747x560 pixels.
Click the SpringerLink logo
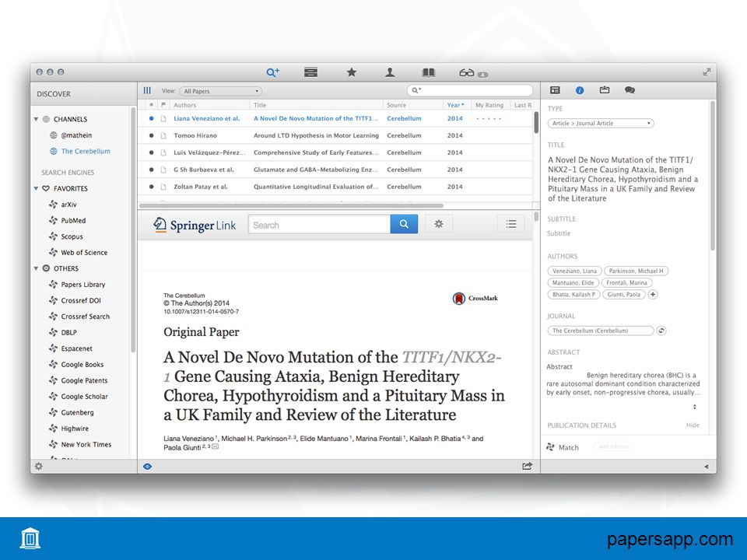point(195,225)
